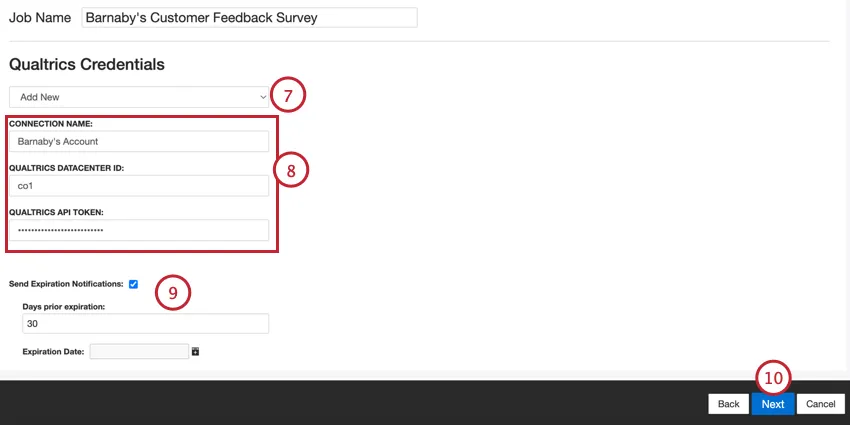This screenshot has width=850, height=425.
Task: Click the numbered step 9 marker
Action: [x=172, y=292]
